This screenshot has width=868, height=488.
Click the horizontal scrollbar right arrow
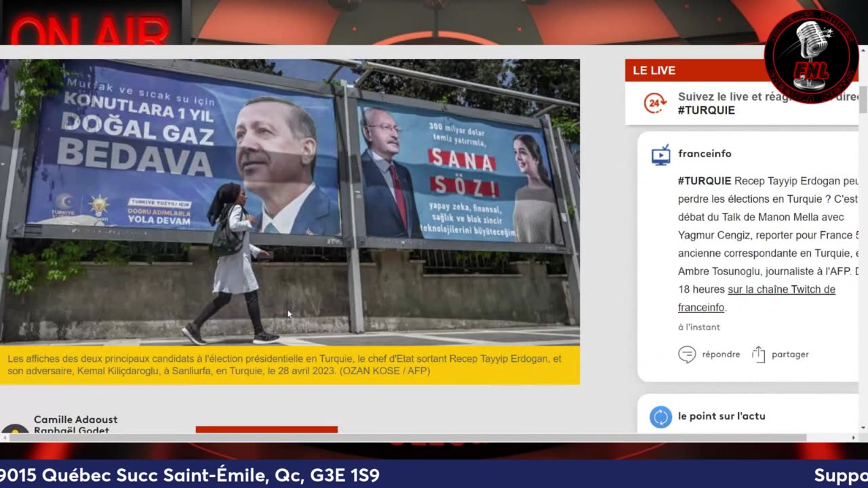(854, 438)
